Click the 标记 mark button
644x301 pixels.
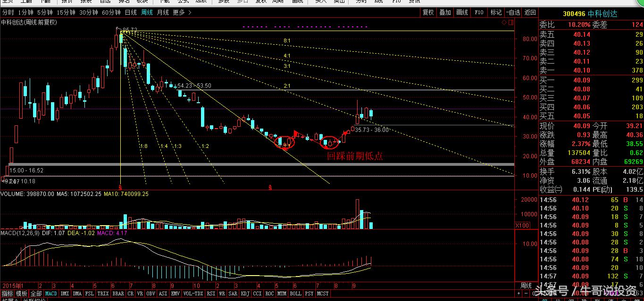[x=496, y=13]
